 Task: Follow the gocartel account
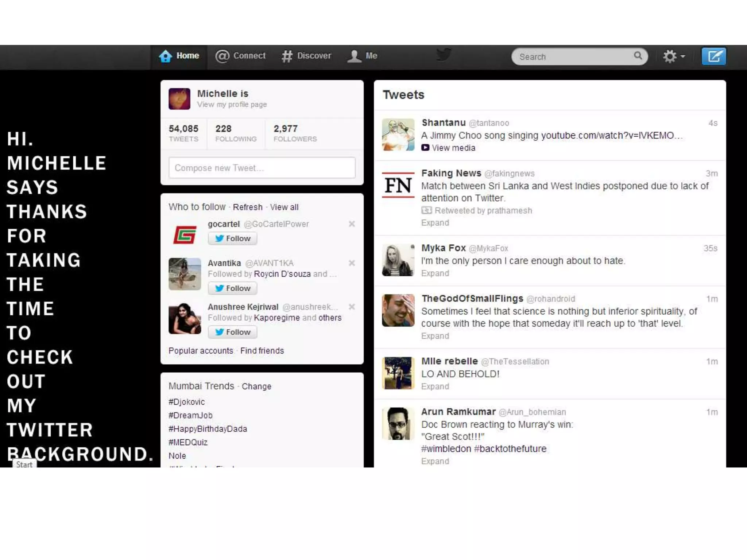(x=232, y=238)
